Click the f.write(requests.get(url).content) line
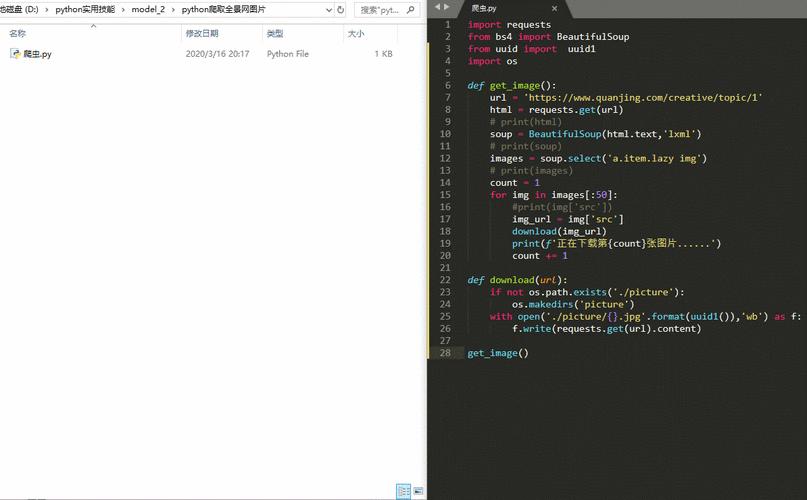The width and height of the screenshot is (807, 500). click(607, 329)
